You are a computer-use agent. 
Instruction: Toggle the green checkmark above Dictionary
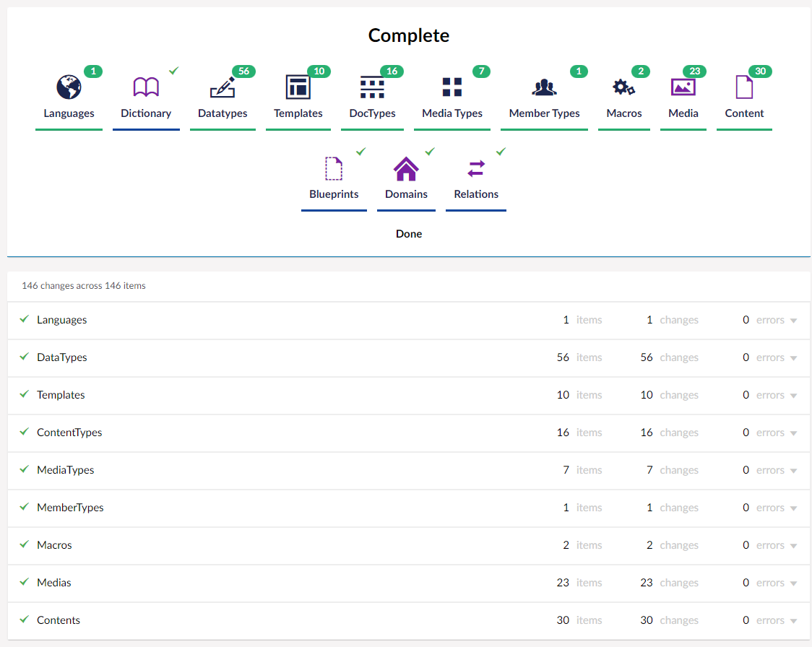173,71
